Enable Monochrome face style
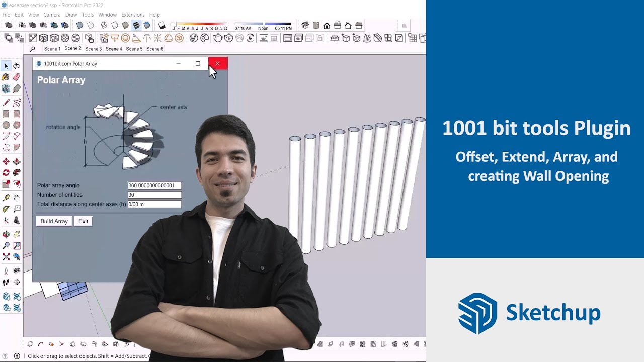644x362 pixels. (x=147, y=25)
